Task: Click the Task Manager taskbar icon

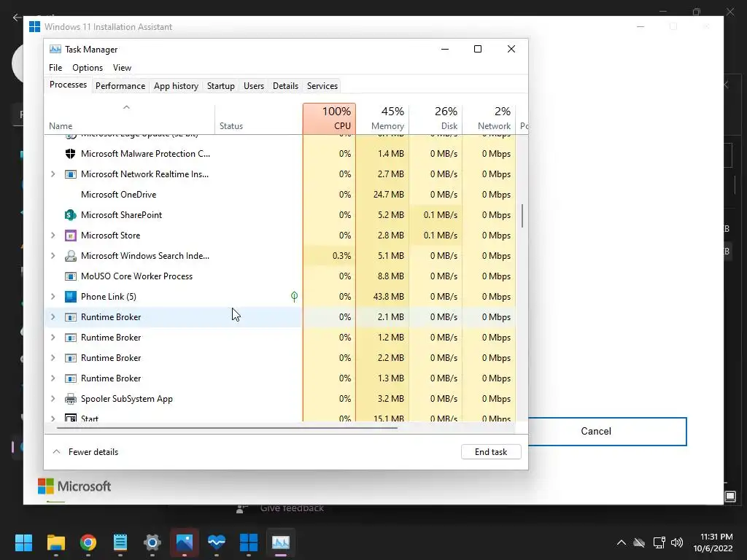Action: pyautogui.click(x=281, y=542)
